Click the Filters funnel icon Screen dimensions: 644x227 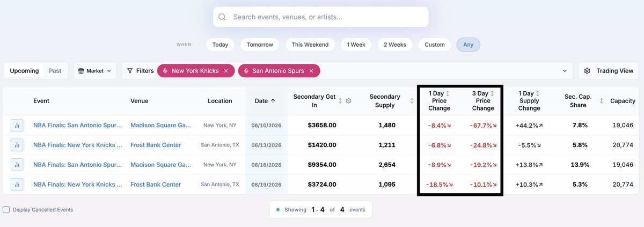point(130,71)
